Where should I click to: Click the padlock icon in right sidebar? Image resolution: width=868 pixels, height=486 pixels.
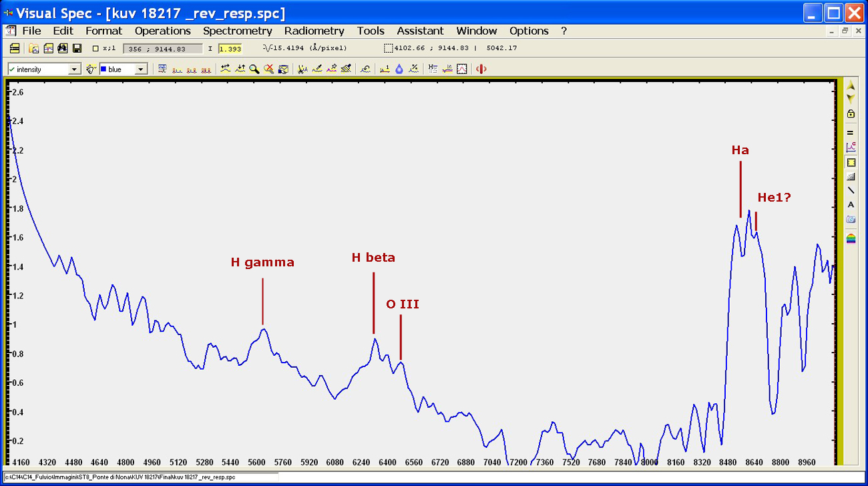pos(851,113)
